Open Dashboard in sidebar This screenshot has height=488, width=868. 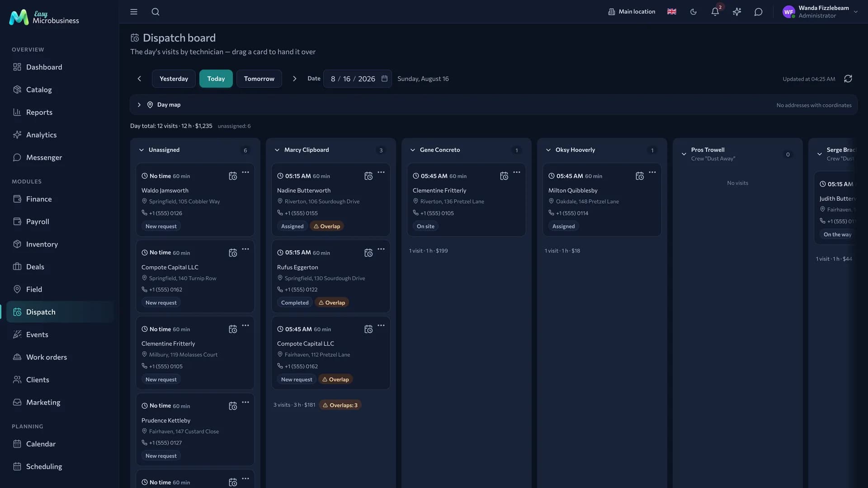coord(60,67)
